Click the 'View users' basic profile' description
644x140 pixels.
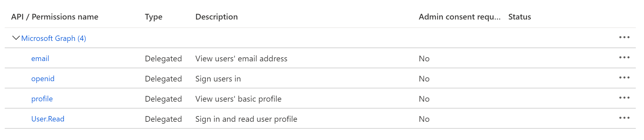pos(238,99)
